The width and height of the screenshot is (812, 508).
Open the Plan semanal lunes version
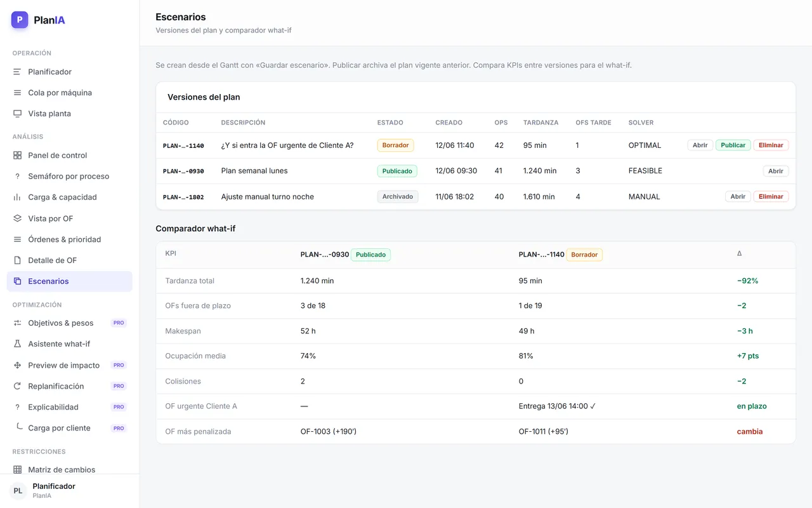[x=776, y=171]
